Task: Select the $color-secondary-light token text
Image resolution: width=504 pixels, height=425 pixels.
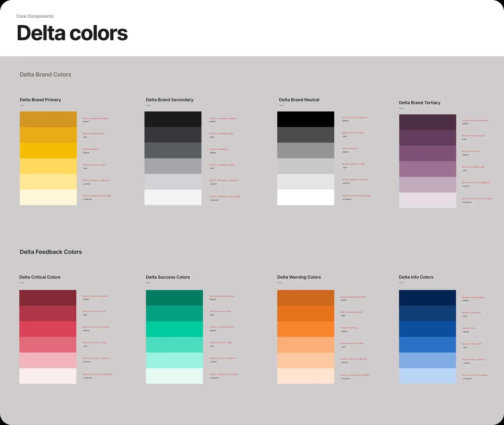Action: [x=222, y=165]
